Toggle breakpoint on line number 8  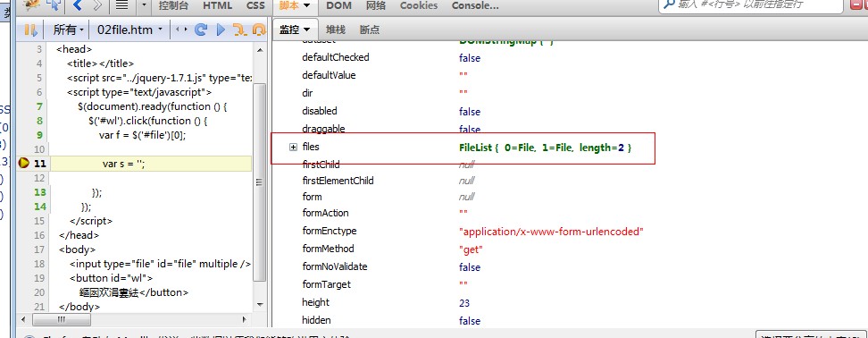[38, 121]
